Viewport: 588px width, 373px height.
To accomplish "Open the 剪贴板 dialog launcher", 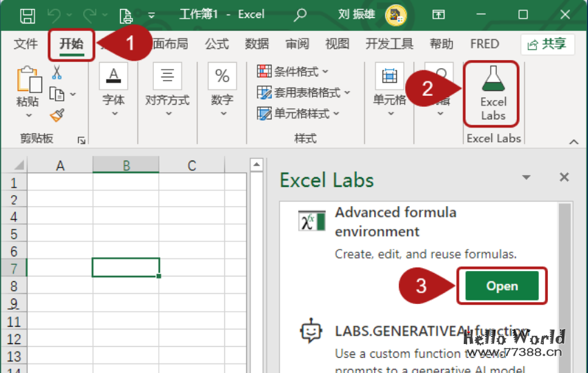I will point(81,141).
